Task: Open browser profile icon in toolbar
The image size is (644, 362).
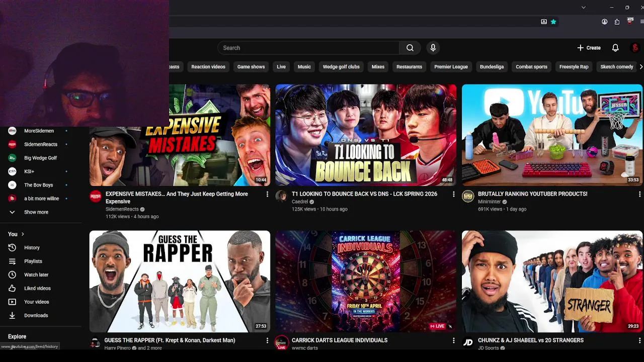Action: click(x=604, y=22)
